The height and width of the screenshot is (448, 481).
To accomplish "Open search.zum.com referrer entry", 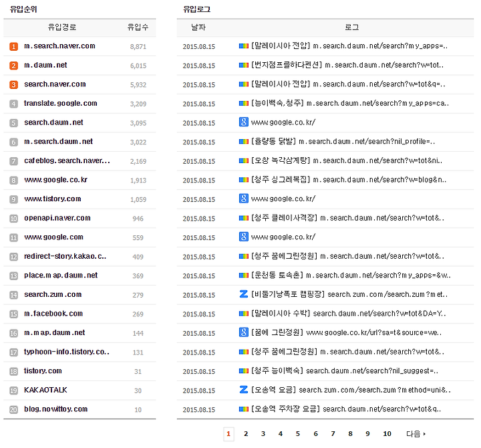I will pyautogui.click(x=53, y=294).
